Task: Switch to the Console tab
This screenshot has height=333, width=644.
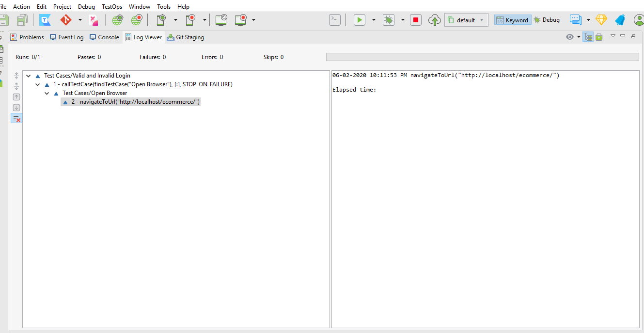Action: click(x=104, y=37)
